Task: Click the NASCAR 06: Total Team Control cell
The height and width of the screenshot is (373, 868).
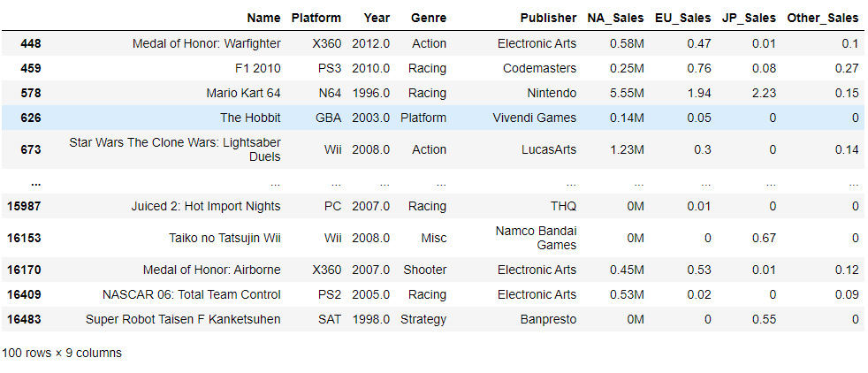Action: [x=192, y=294]
